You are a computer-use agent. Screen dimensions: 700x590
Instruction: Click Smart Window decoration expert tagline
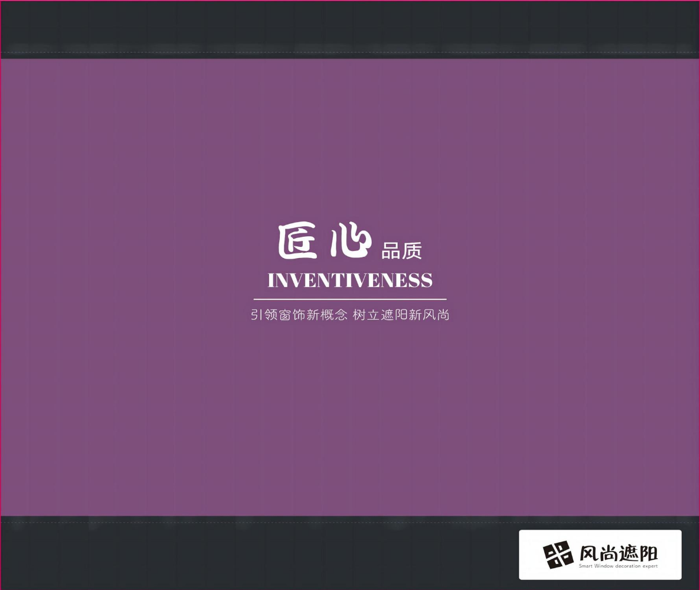click(x=619, y=566)
